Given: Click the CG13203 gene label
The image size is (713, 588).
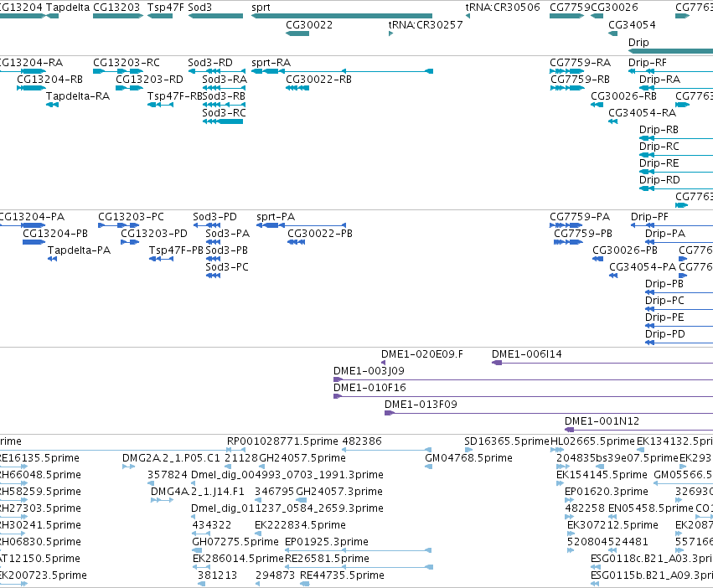Looking at the screenshot, I should click(x=116, y=8).
